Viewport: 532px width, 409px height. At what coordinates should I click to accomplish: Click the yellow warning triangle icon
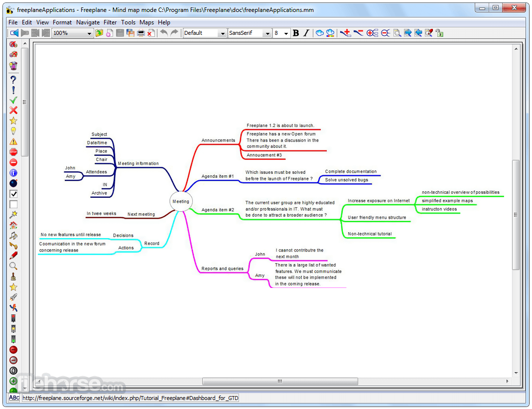click(13, 141)
